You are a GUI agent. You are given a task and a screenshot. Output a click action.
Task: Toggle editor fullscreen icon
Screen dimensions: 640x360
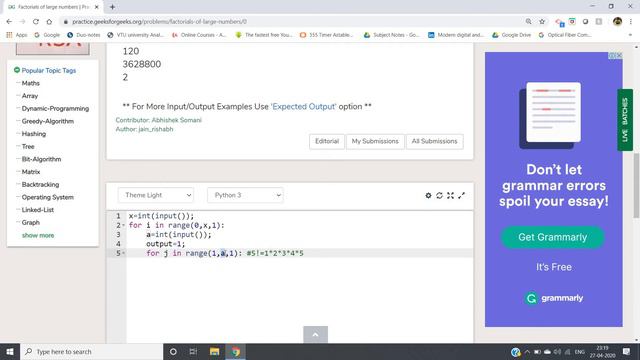point(450,196)
